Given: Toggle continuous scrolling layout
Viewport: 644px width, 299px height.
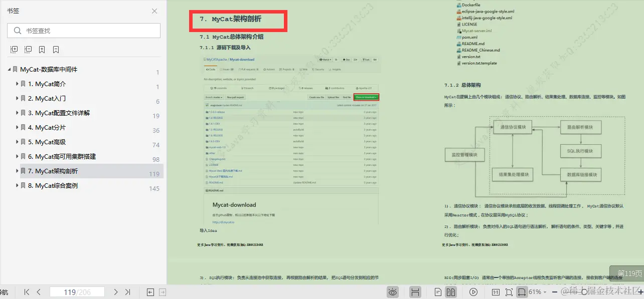Looking at the screenshot, I should click(415, 291).
